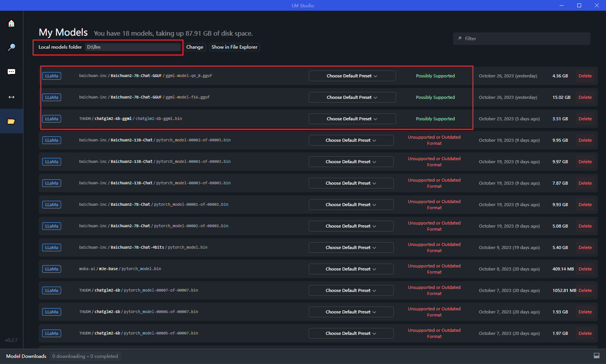Select moka-ai / m3e-base model name
Image resolution: width=606 pixels, height=364 pixels.
pyautogui.click(x=98, y=269)
